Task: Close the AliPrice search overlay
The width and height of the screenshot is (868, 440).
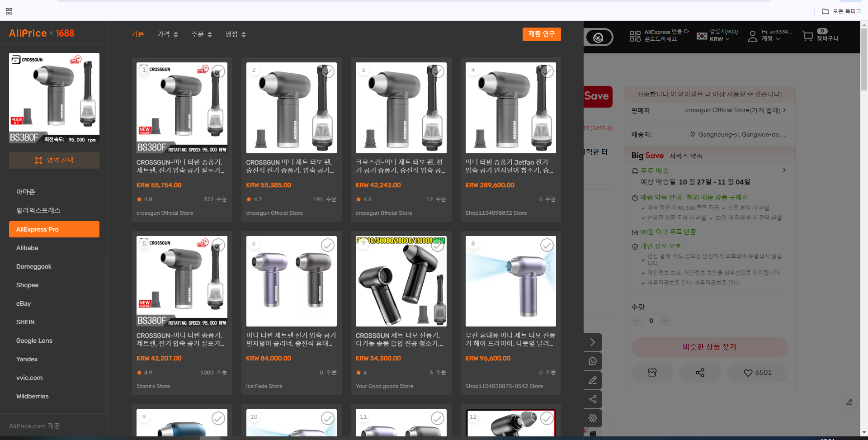Action: [x=599, y=37]
